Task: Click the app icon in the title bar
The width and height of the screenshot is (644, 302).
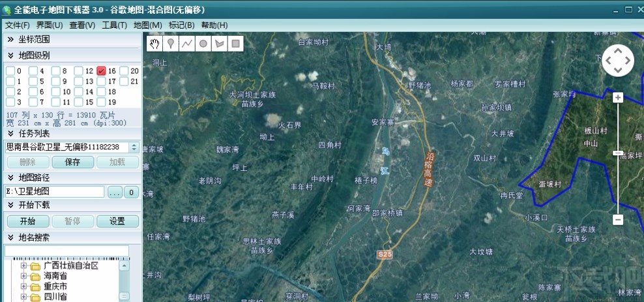Action: 7,10
